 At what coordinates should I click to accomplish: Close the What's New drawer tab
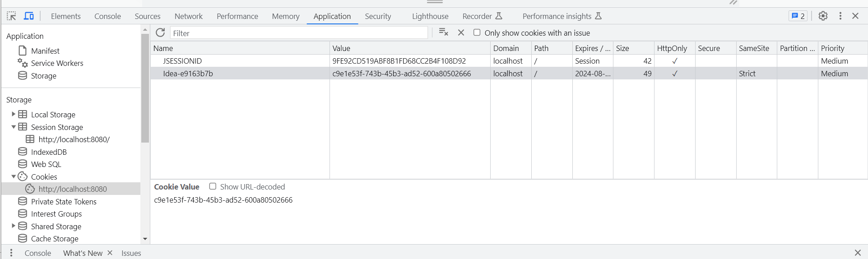coord(110,253)
